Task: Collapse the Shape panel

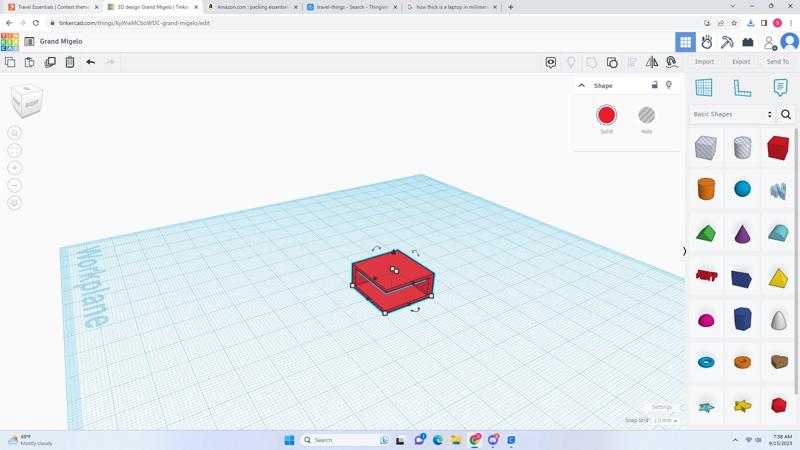Action: [581, 85]
